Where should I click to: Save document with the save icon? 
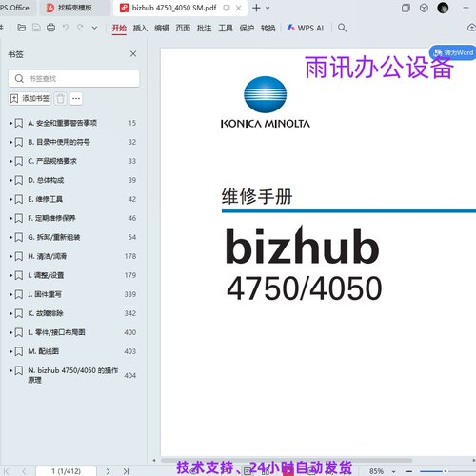(x=36, y=28)
